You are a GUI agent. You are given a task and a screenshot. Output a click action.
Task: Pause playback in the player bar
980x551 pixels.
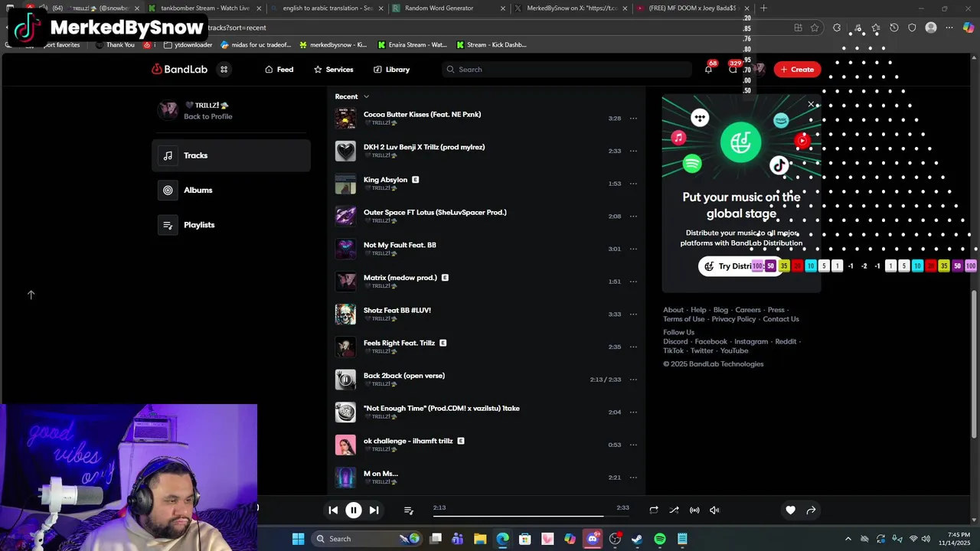tap(354, 510)
